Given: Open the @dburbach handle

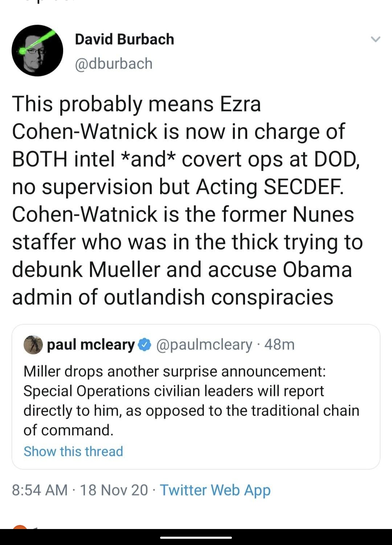Looking at the screenshot, I should tap(113, 64).
